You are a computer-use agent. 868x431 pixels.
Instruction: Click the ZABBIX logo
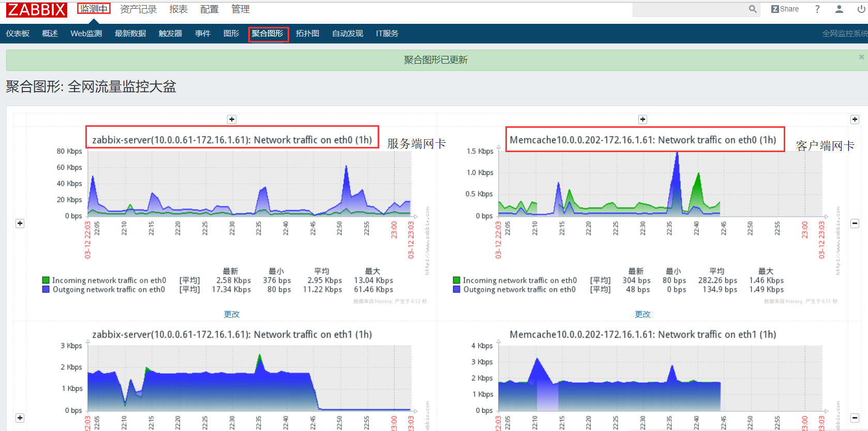pyautogui.click(x=36, y=9)
